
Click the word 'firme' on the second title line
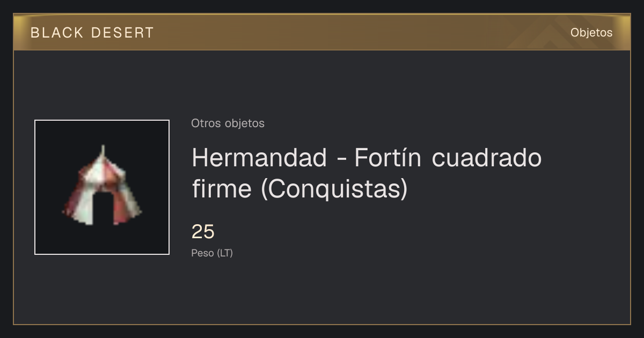(x=222, y=189)
